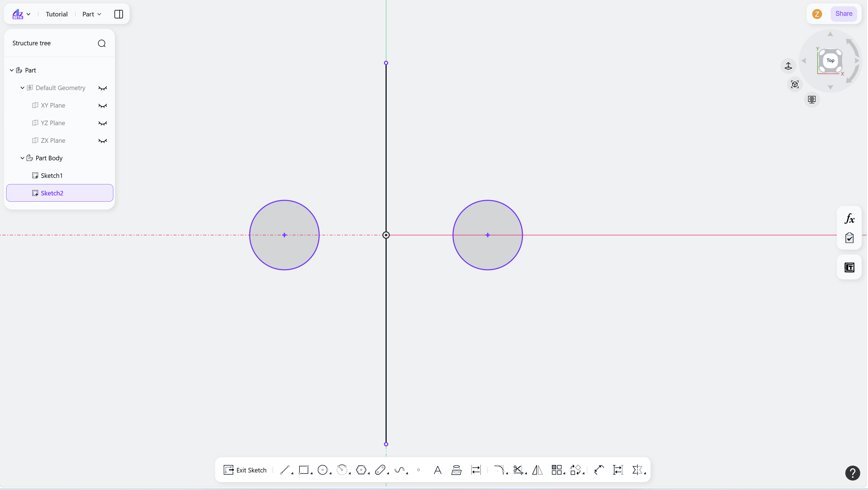Select the Mirror tool

(x=537, y=470)
